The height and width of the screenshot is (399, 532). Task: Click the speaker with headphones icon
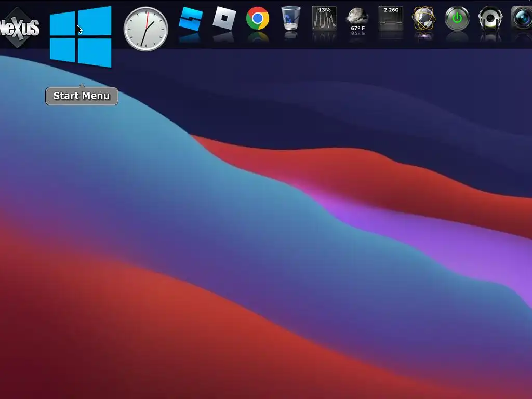pyautogui.click(x=490, y=19)
